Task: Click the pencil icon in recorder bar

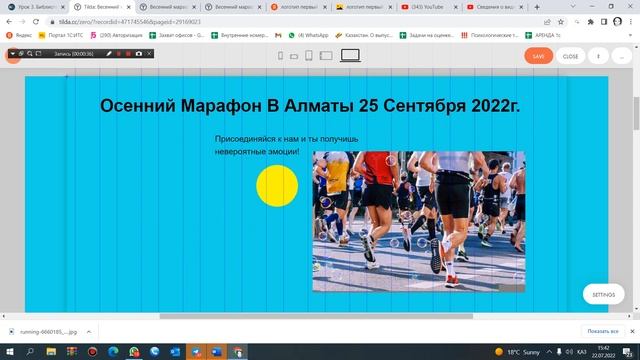Action: click(x=109, y=53)
